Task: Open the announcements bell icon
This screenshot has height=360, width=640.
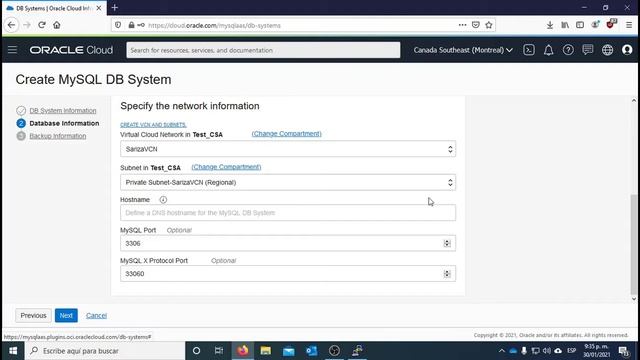Action: click(549, 50)
